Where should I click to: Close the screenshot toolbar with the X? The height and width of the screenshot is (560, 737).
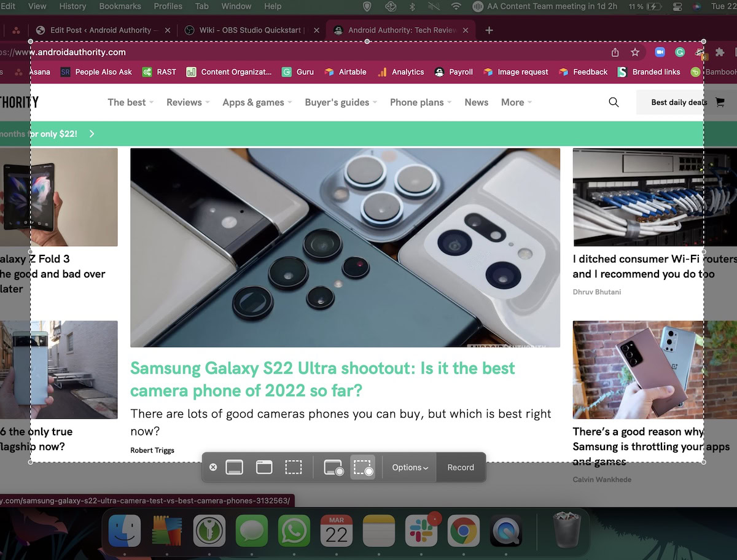click(x=213, y=467)
